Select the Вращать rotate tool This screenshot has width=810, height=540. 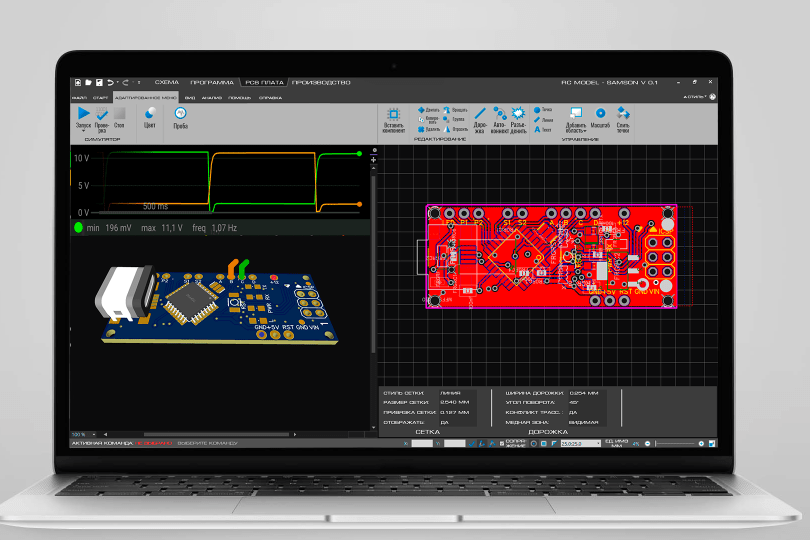[455, 110]
